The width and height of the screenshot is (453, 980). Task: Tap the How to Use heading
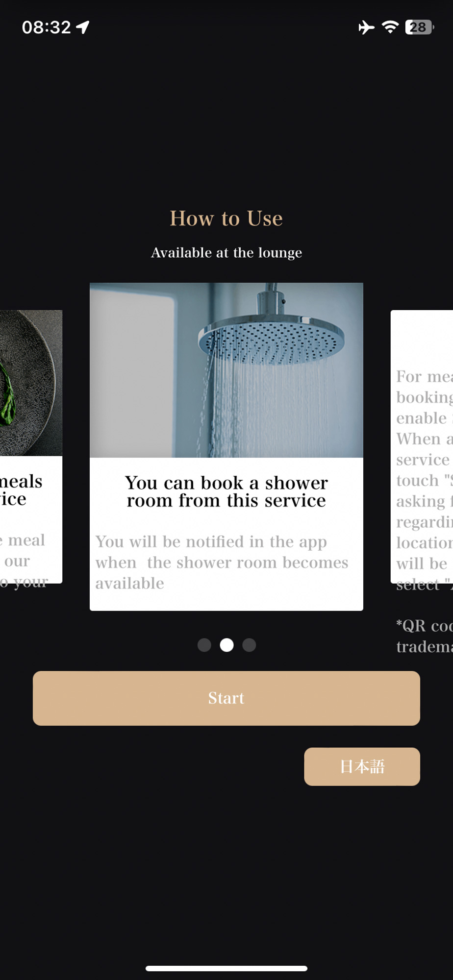[226, 219]
